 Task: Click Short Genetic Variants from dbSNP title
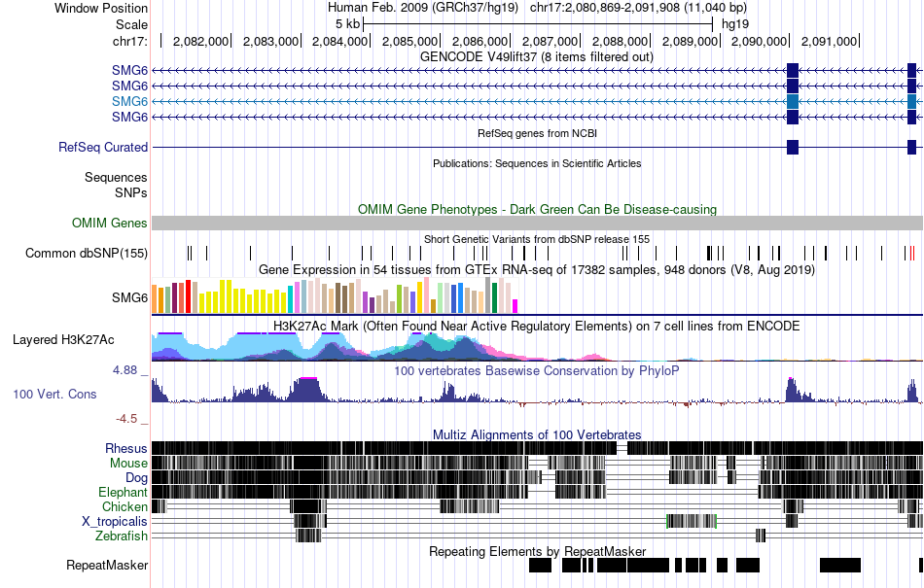[x=537, y=239]
